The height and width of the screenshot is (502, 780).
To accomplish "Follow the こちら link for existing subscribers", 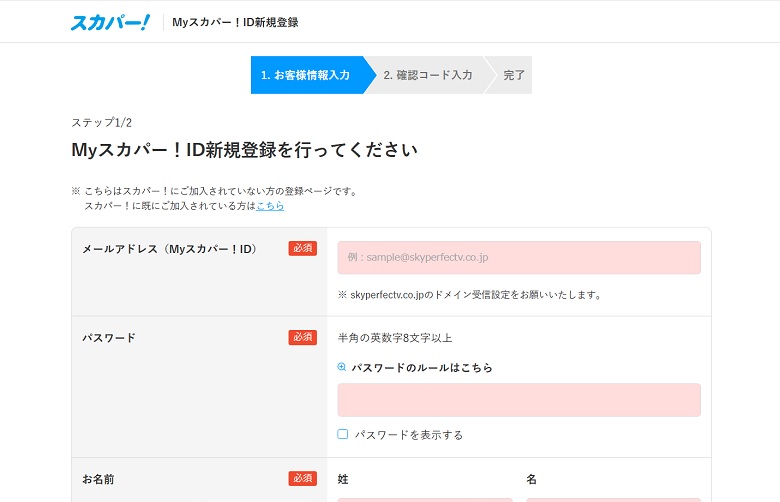I will (270, 206).
